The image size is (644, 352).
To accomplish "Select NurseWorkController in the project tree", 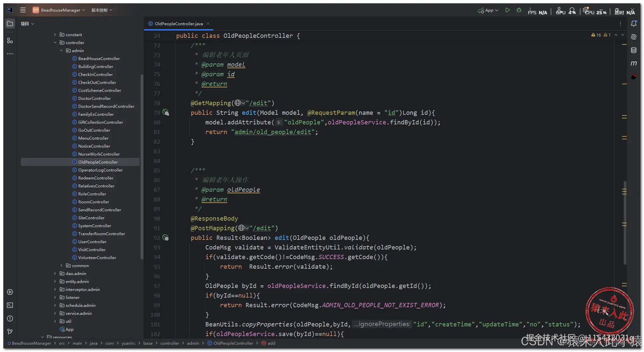I will click(99, 154).
